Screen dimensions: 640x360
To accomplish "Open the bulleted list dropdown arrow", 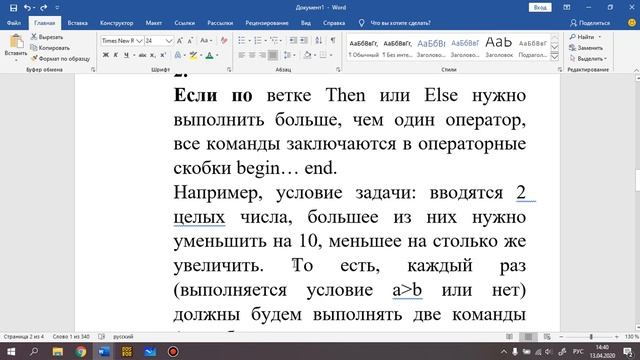I will point(249,41).
